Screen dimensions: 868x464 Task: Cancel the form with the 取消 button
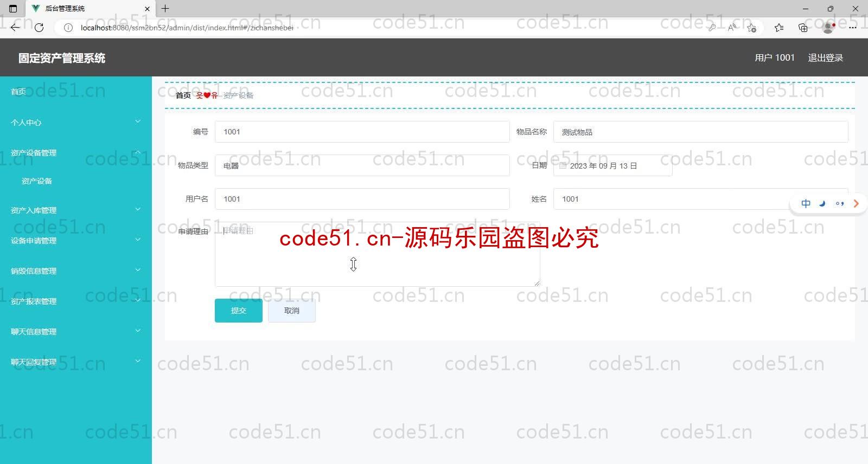point(292,311)
